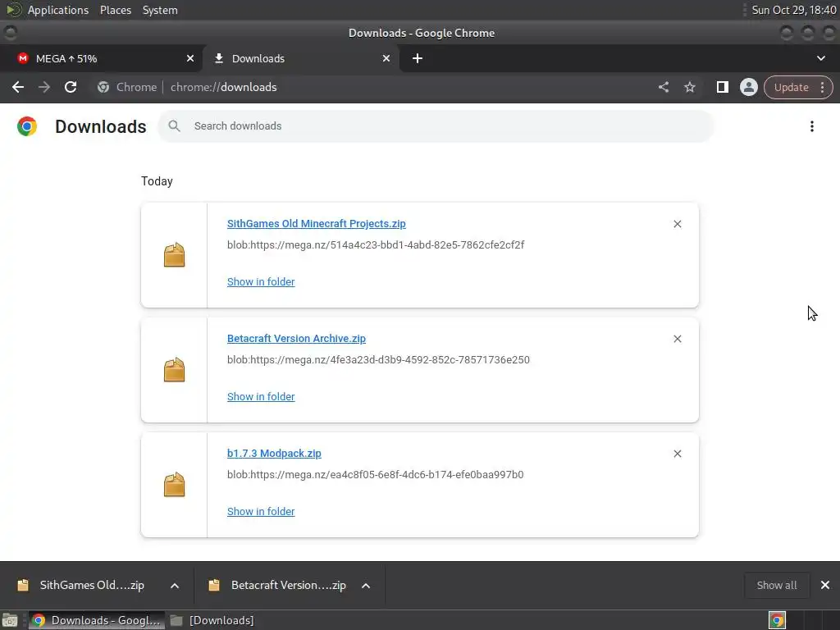Focus the Search downloads field
840x630 pixels.
(x=436, y=126)
